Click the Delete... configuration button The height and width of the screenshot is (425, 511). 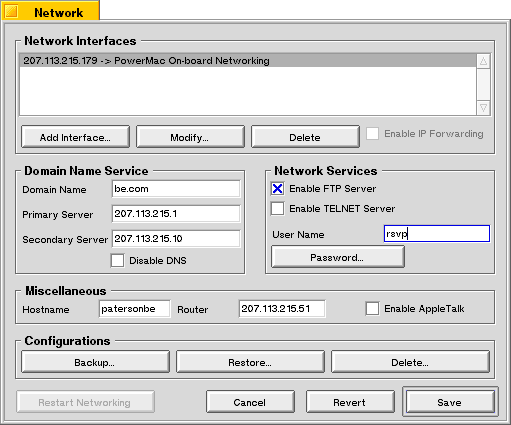410,362
